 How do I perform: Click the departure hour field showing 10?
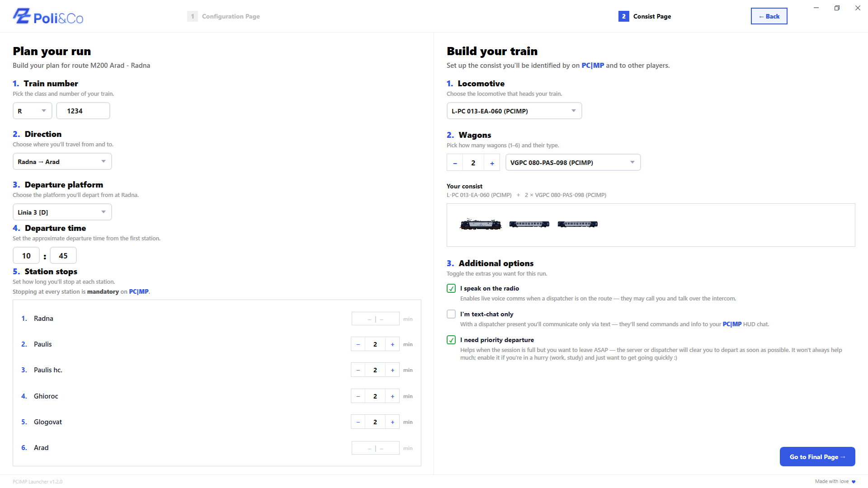(x=26, y=256)
